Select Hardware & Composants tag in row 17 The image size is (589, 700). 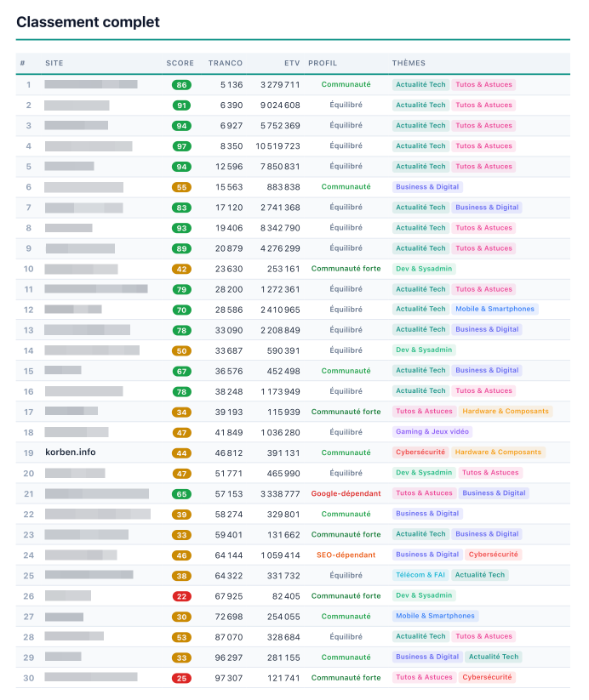pos(506,411)
